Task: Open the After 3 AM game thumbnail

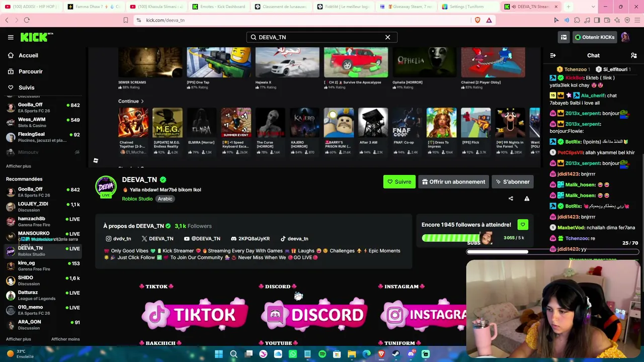Action: 373,122
